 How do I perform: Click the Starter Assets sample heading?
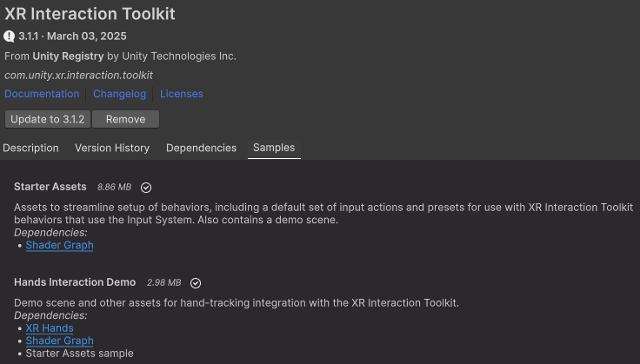[x=50, y=187]
